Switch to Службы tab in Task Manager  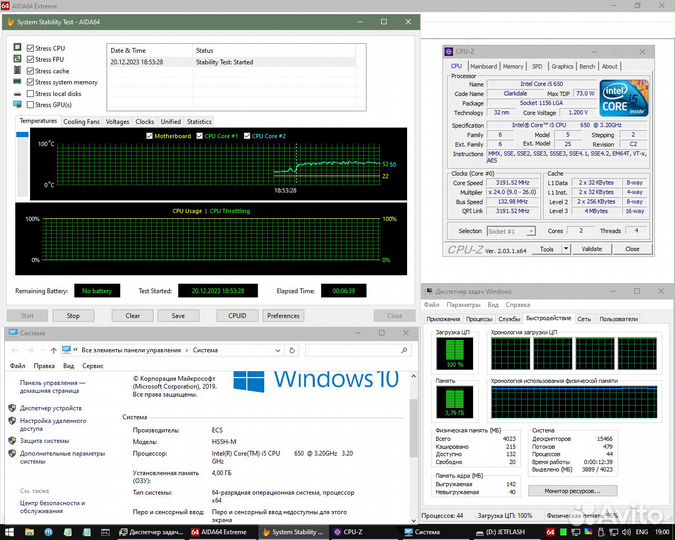pos(509,319)
